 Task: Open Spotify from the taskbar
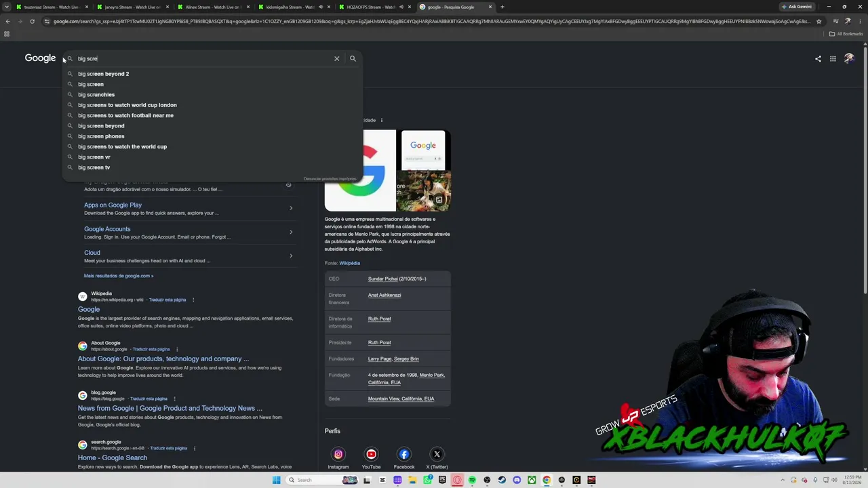click(472, 480)
